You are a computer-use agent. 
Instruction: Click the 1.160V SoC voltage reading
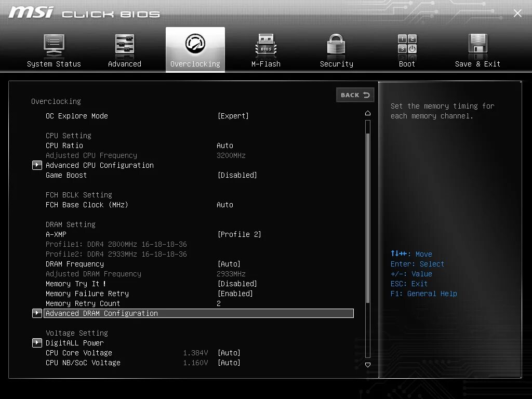pos(195,363)
